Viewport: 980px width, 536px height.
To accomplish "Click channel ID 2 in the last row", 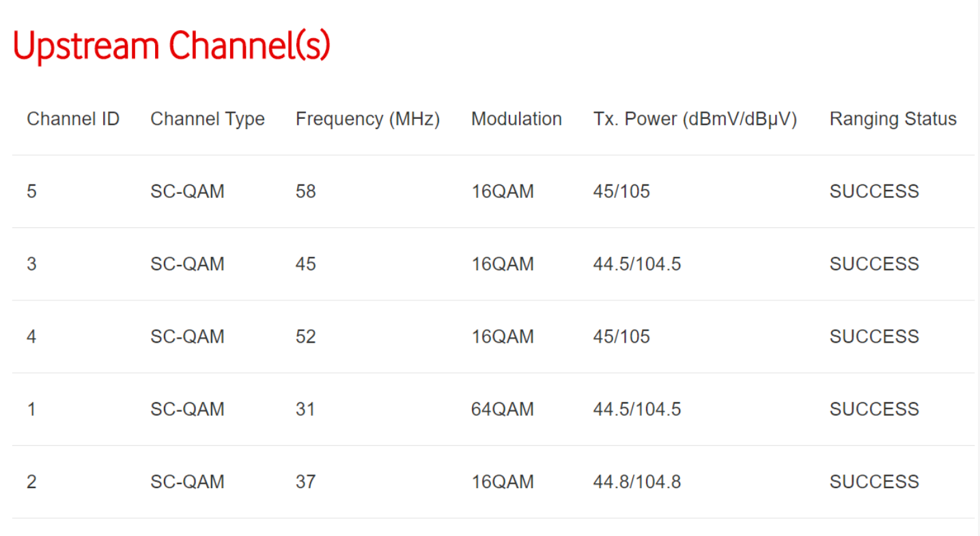I will (x=31, y=482).
